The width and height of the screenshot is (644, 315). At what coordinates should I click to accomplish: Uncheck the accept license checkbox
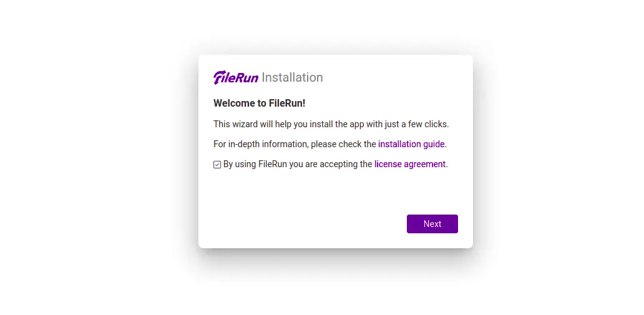217,165
